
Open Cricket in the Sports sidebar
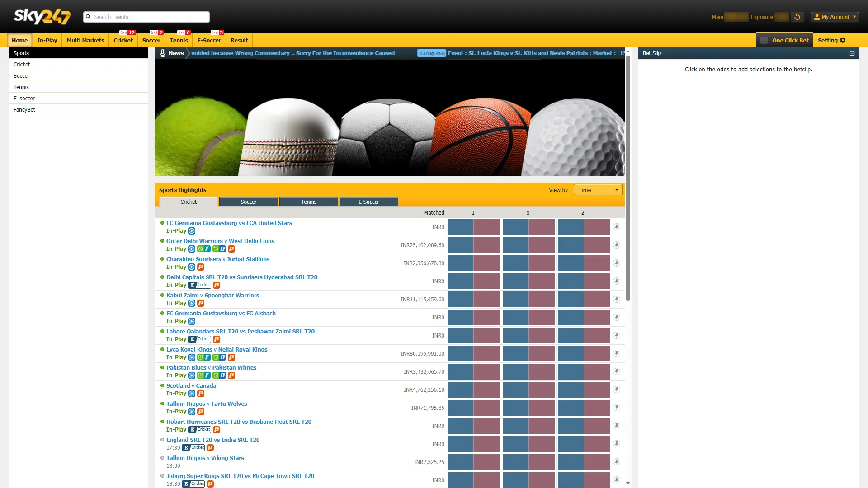(x=79, y=65)
